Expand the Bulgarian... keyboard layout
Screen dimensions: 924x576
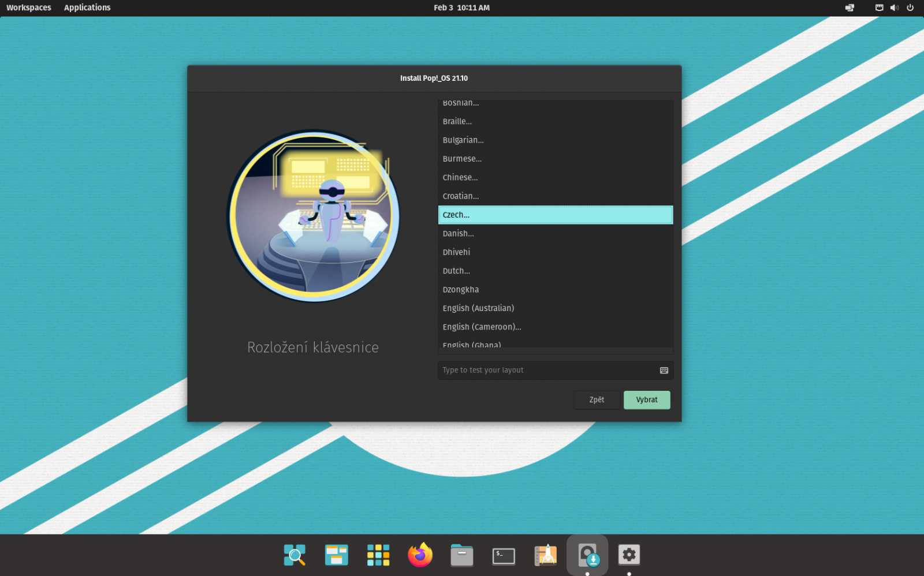click(556, 140)
